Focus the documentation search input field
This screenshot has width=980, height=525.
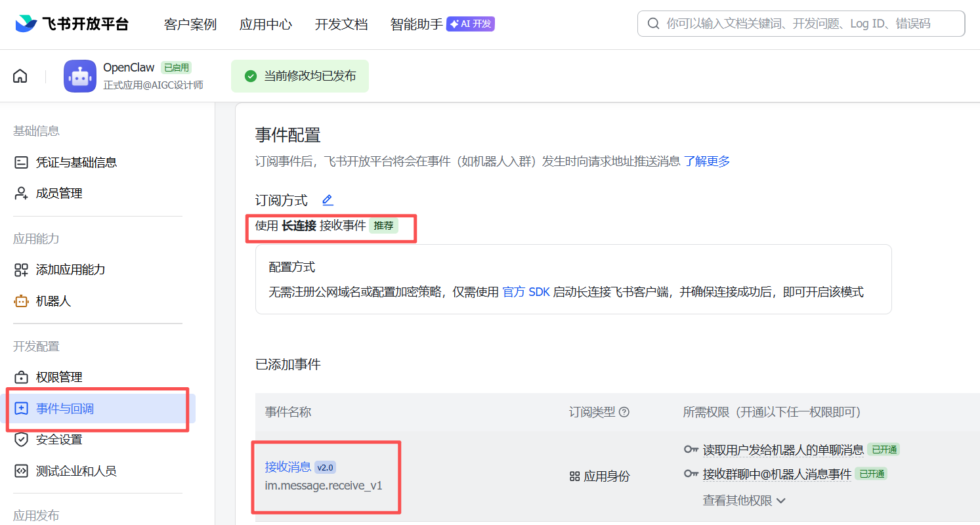[807, 24]
